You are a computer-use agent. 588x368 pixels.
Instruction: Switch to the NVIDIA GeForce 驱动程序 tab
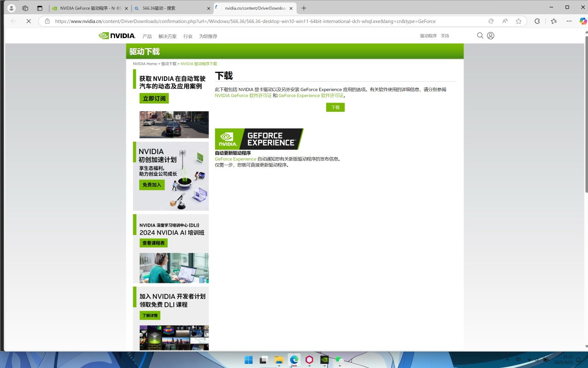(x=89, y=8)
